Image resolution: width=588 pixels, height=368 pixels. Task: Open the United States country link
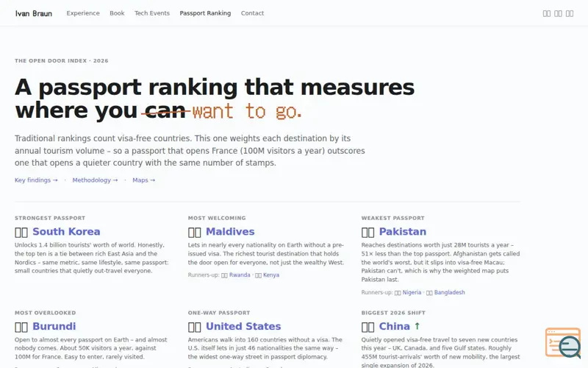tap(243, 326)
